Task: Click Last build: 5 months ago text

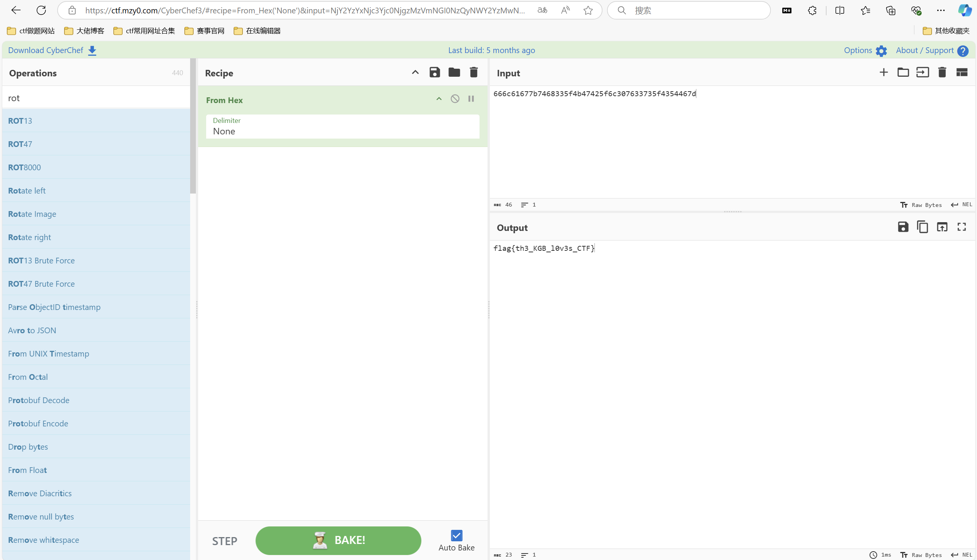Action: pos(491,50)
